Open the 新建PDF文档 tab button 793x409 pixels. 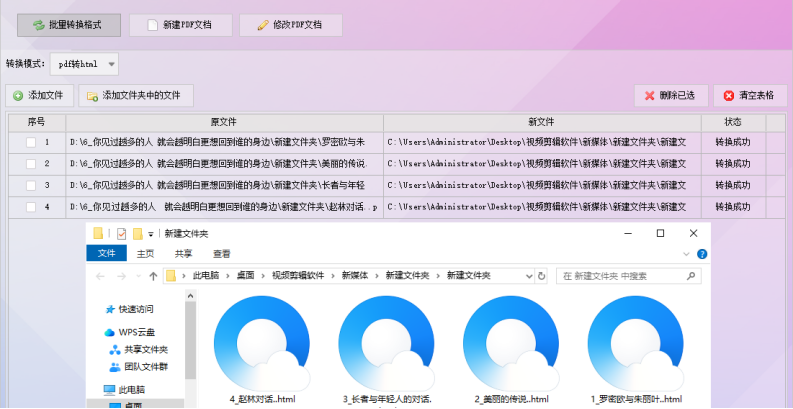coord(181,25)
